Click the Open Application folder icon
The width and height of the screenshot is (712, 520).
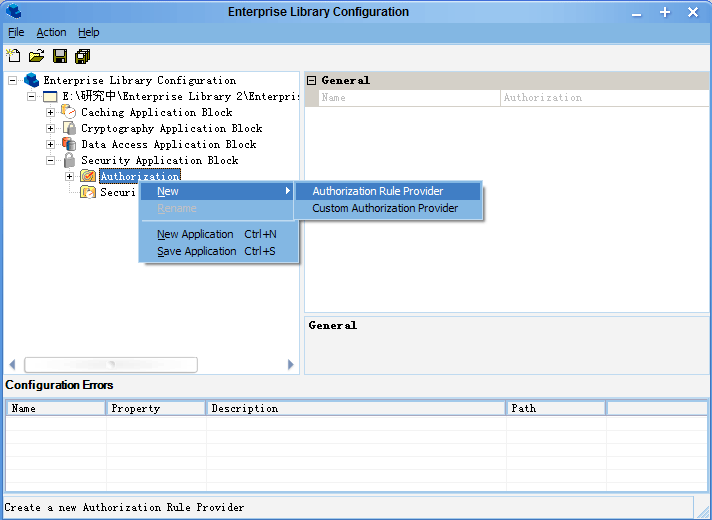(37, 56)
